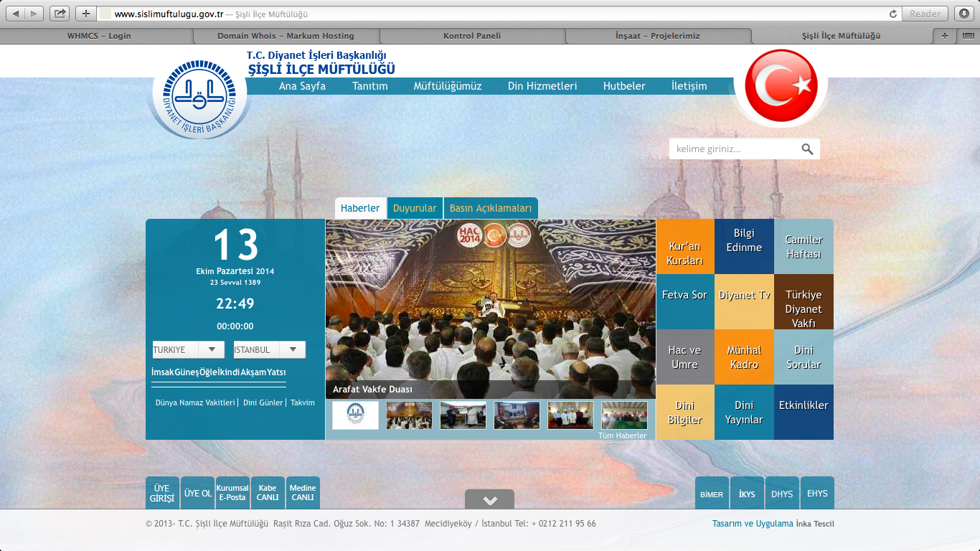Expand the bottom chevron down panel
980x551 pixels.
tap(489, 500)
